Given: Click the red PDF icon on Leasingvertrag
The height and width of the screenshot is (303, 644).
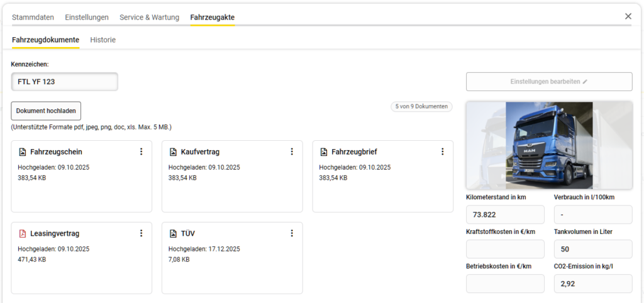Looking at the screenshot, I should [22, 234].
